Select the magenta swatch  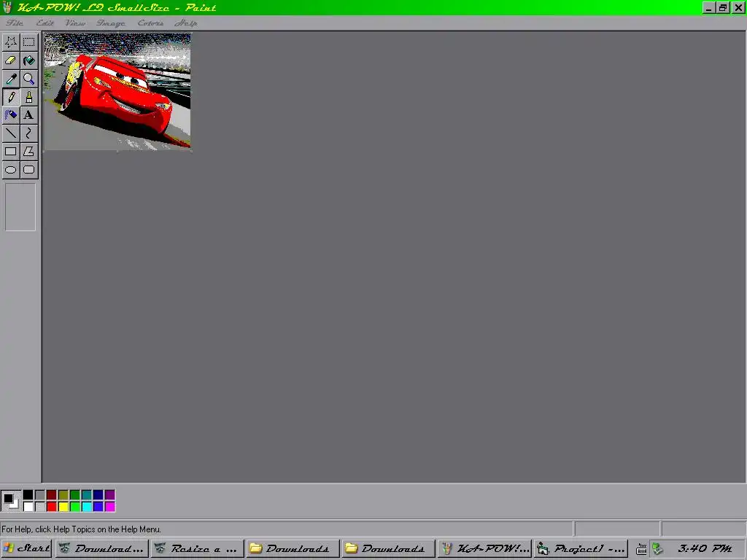point(110,506)
